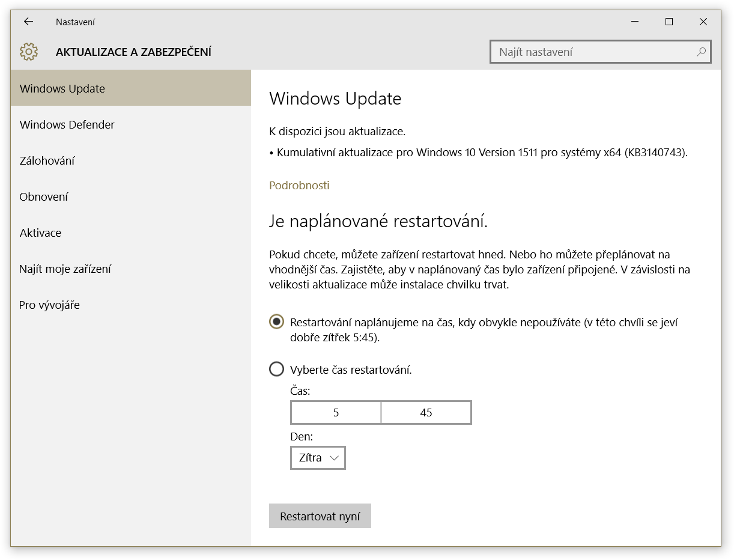Open the Pro vývojáře section
Viewport: 734px width, 560px height.
[x=131, y=305]
